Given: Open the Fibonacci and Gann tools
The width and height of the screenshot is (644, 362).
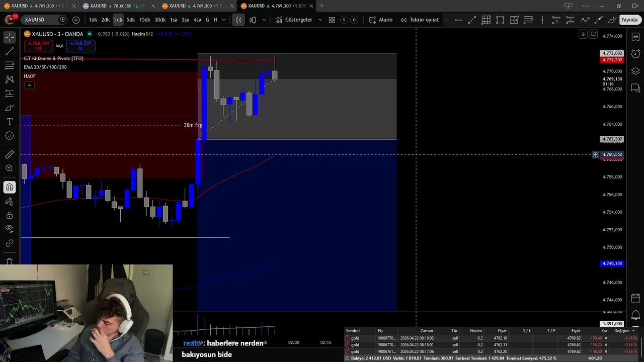Looking at the screenshot, I should click(10, 66).
